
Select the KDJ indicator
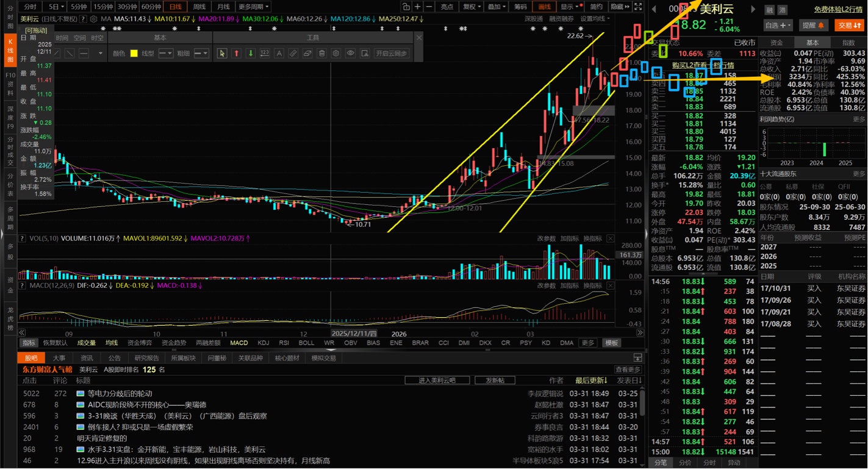tap(264, 343)
